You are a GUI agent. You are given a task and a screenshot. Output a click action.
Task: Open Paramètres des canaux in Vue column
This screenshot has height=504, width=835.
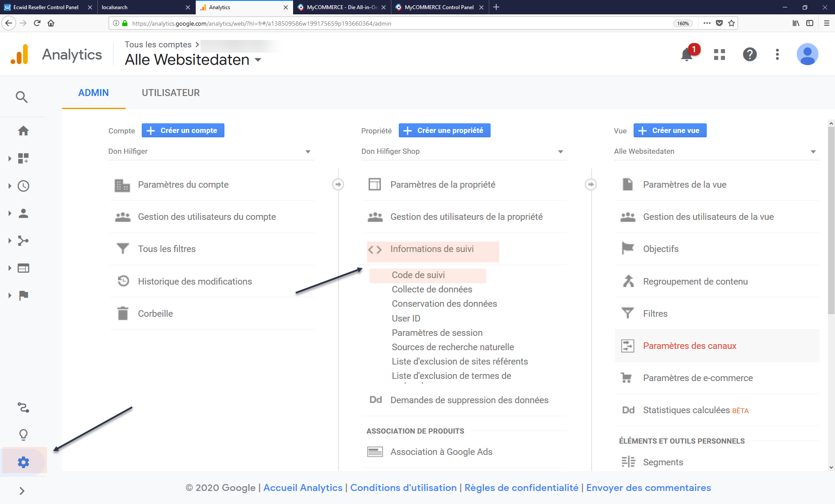tap(689, 345)
